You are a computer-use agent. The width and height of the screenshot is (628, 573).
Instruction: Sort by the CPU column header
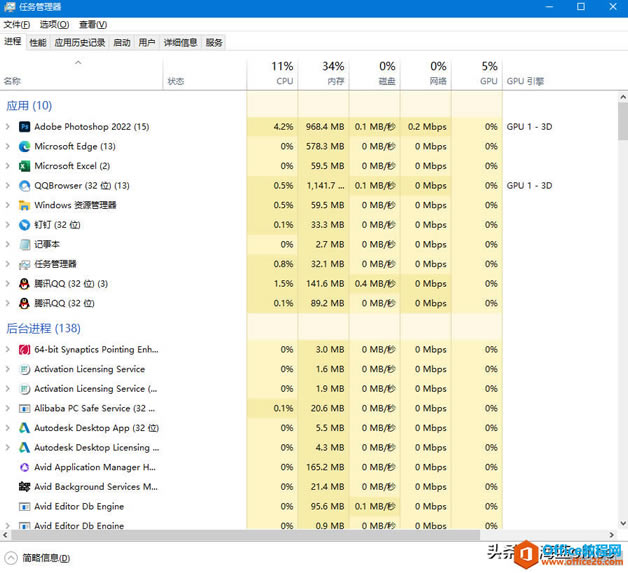pyautogui.click(x=272, y=74)
